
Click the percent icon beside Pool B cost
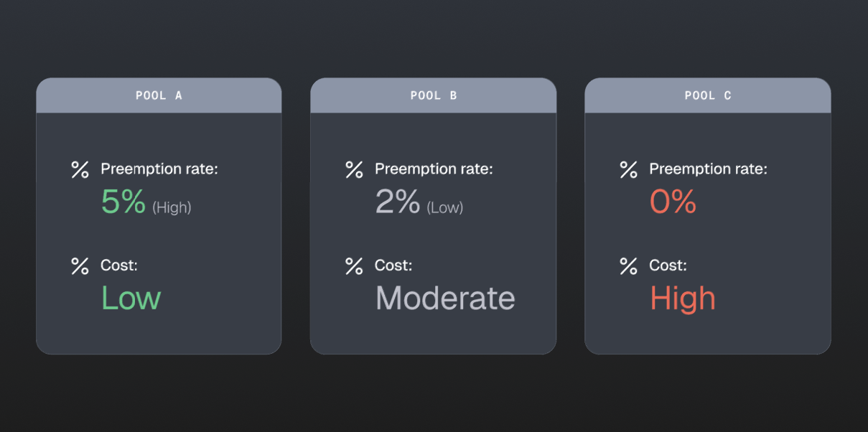(x=354, y=266)
